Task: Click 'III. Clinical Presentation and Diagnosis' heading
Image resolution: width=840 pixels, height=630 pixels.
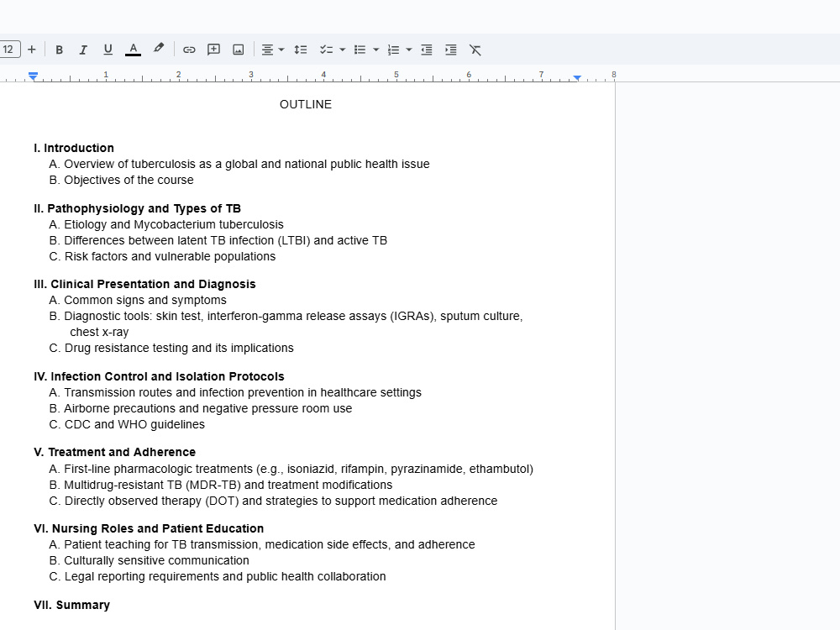Action: tap(144, 284)
